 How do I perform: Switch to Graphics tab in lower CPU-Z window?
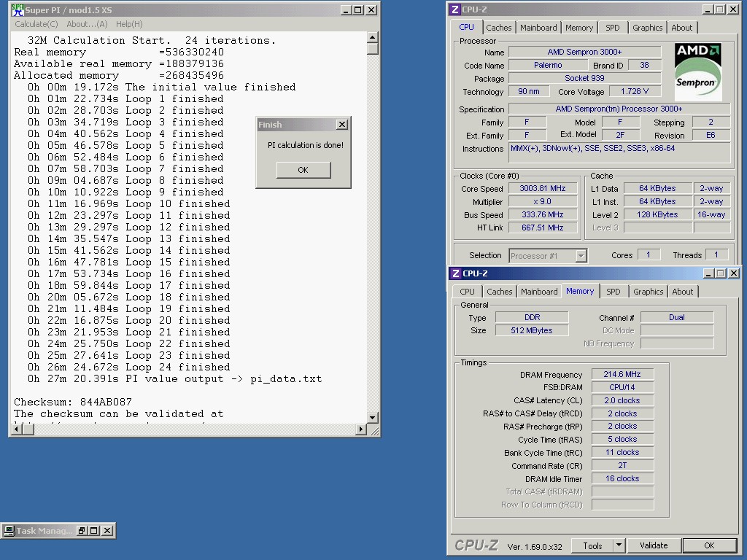pyautogui.click(x=648, y=292)
